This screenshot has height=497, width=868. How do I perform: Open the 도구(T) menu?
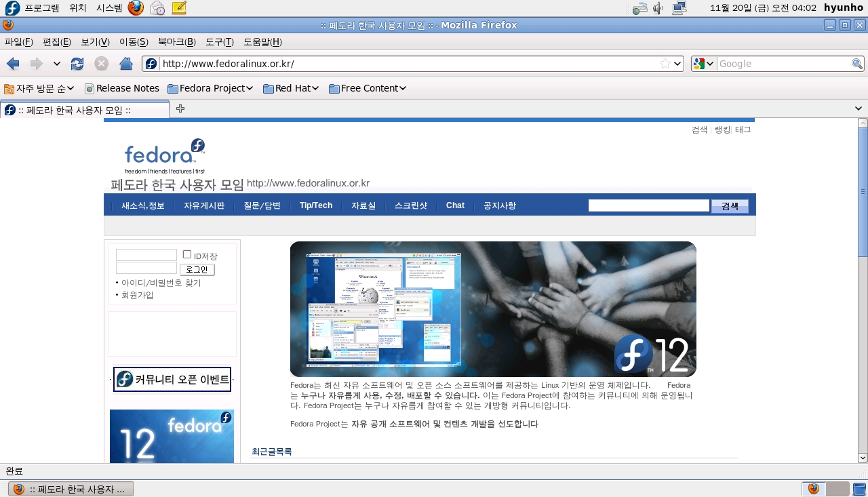tap(220, 42)
